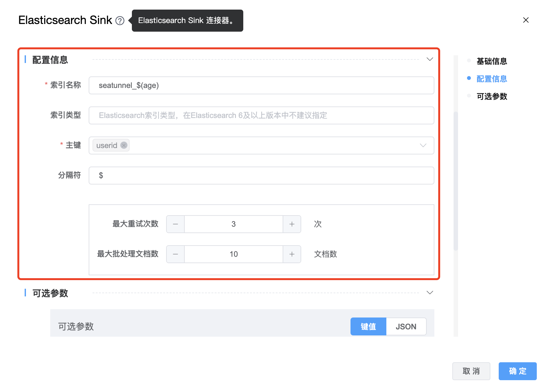Click the dialog's vertical scrollbar

(456, 181)
